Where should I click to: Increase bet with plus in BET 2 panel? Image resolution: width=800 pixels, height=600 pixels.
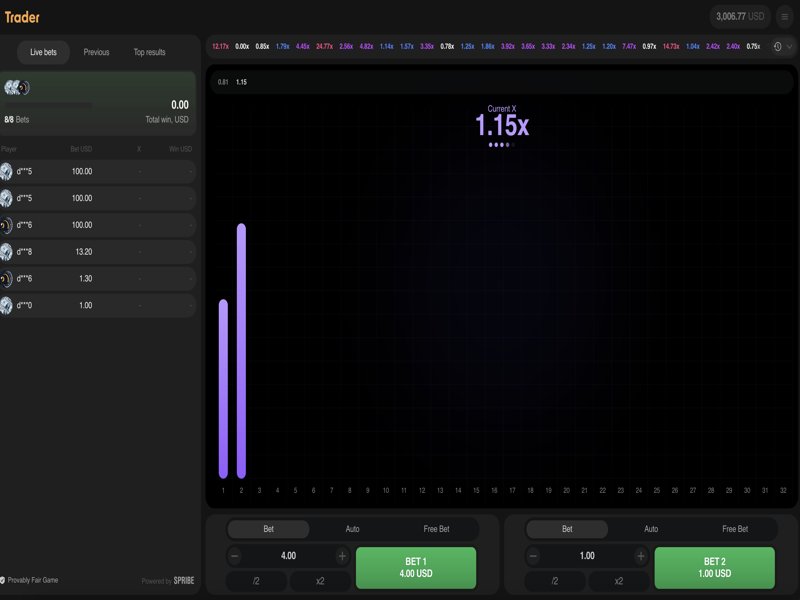tap(641, 556)
